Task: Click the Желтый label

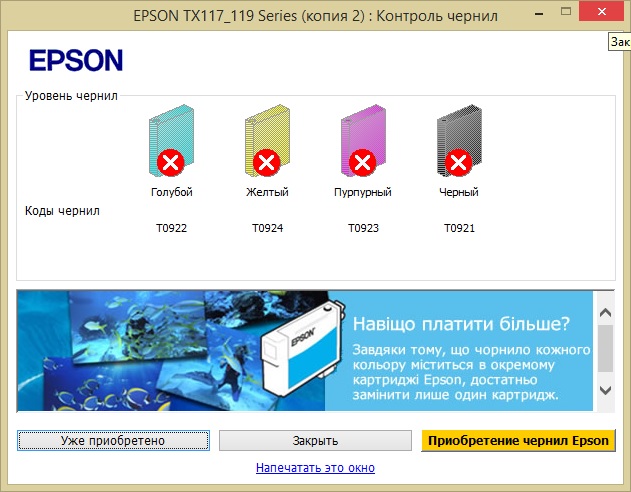Action: [x=267, y=192]
